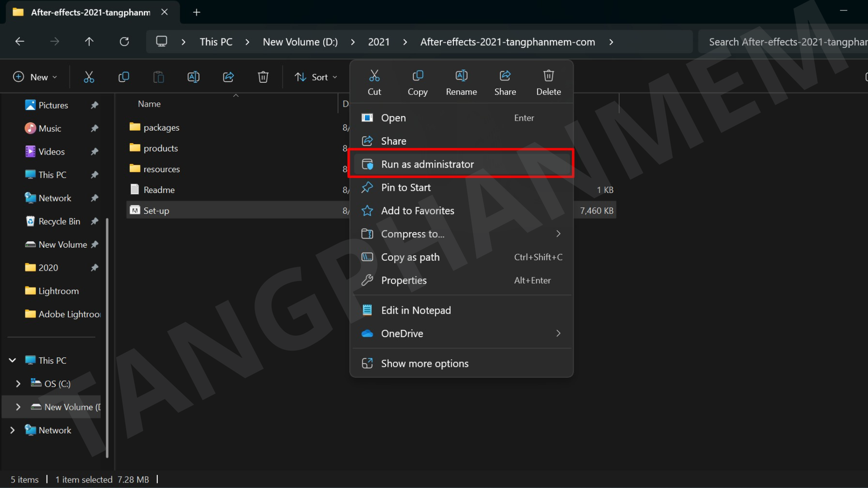Click the Cut icon in context menu
The height and width of the screenshot is (488, 868).
374,76
